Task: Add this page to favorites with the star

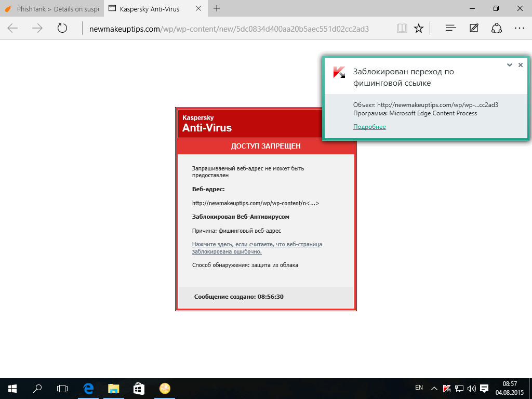Action: click(x=419, y=29)
